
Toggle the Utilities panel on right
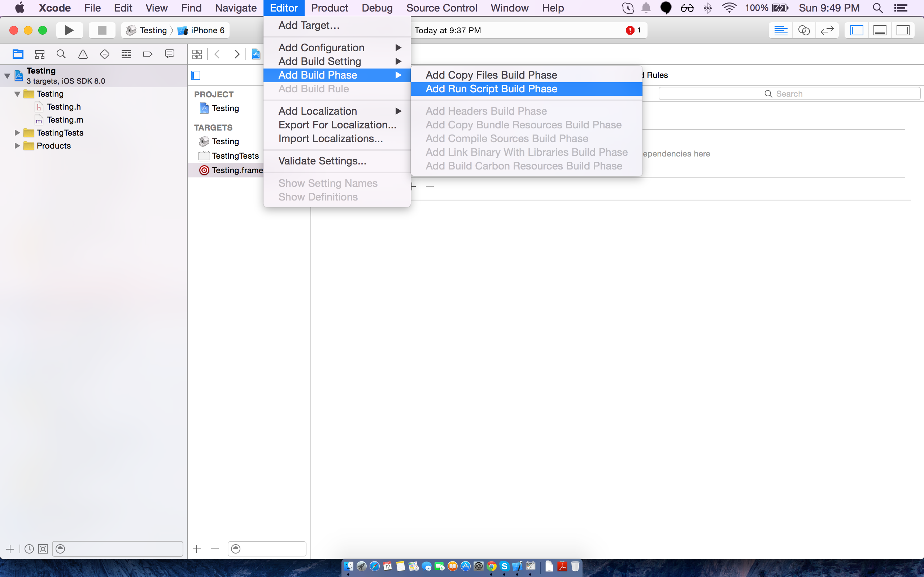pos(903,30)
